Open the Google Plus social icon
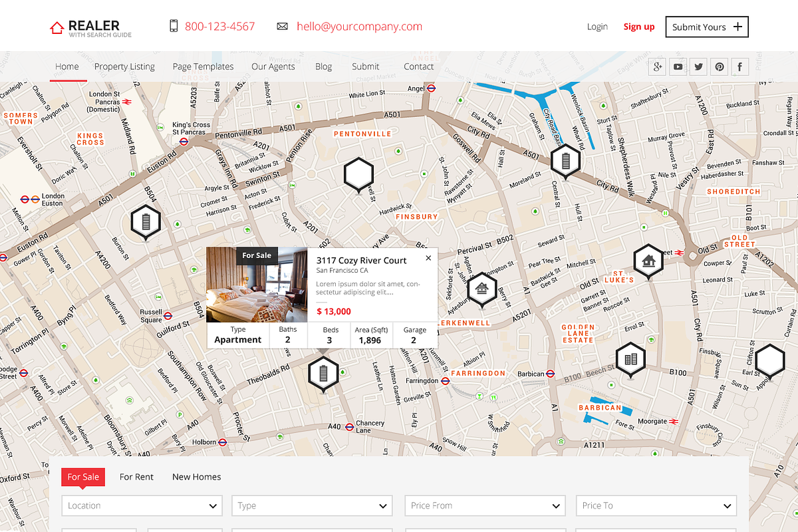 658,66
